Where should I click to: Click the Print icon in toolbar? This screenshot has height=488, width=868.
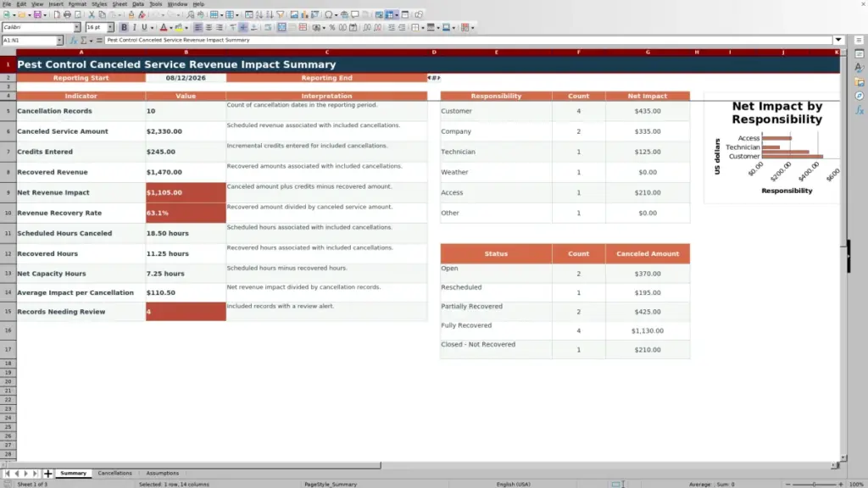tap(67, 15)
